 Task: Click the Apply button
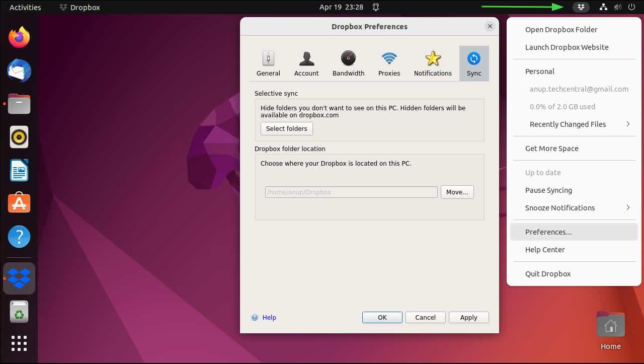pos(468,317)
